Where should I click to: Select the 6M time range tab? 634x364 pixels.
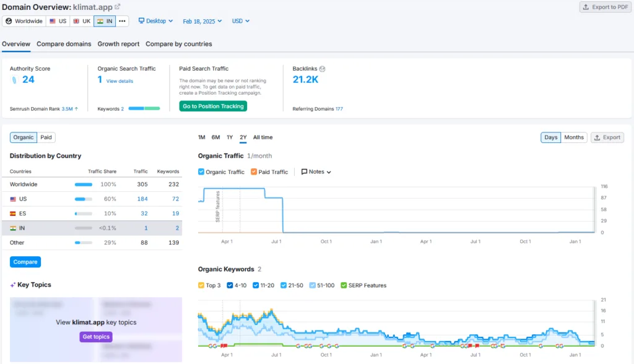pyautogui.click(x=215, y=137)
